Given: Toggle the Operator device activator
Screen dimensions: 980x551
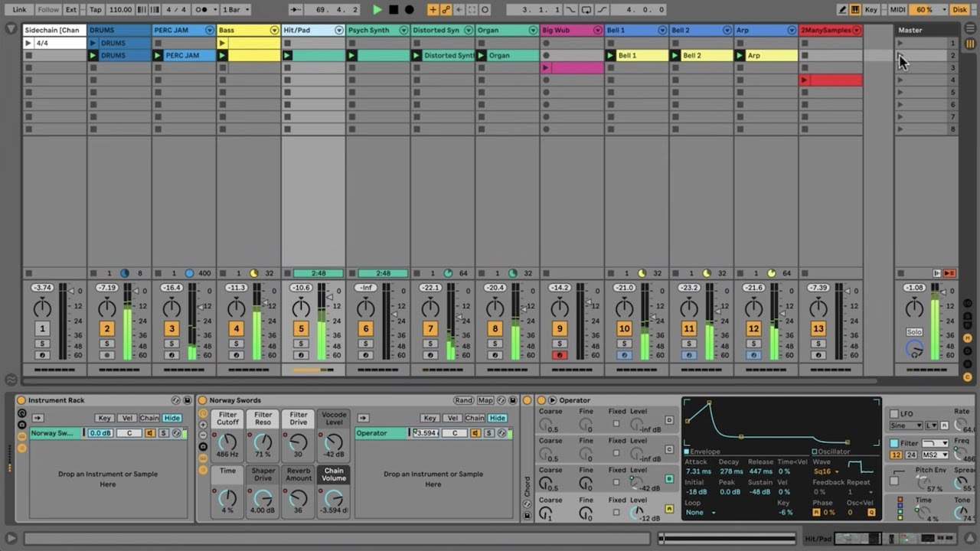Looking at the screenshot, I should point(541,400).
